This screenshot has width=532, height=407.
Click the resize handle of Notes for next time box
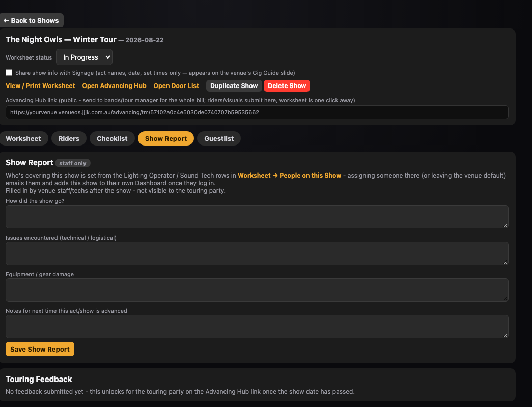tap(506, 335)
